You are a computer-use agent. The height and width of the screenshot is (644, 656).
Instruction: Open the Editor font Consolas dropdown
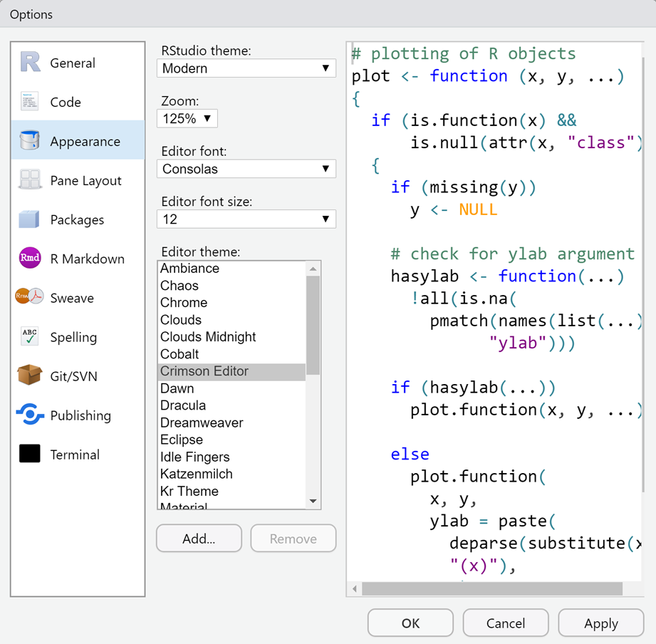click(x=246, y=169)
